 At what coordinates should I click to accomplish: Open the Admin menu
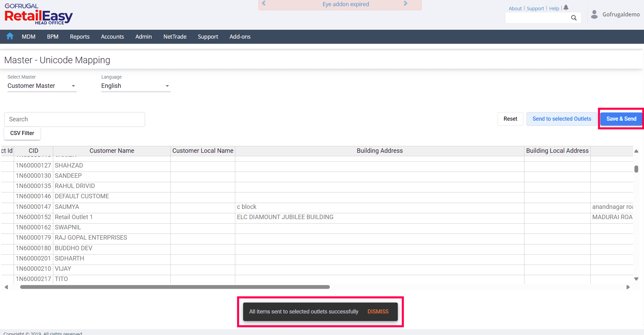[143, 37]
